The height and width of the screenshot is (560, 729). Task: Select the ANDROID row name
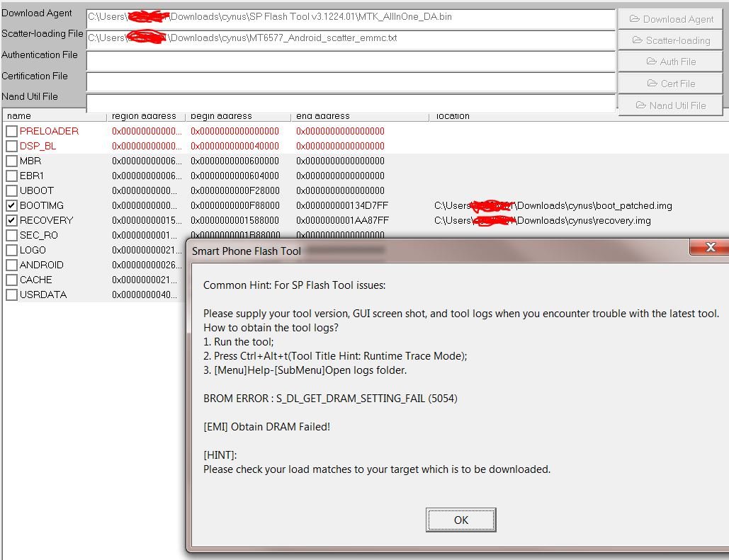point(41,265)
